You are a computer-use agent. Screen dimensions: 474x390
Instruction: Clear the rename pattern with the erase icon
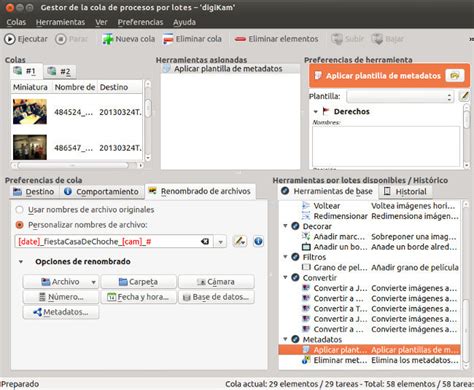[x=205, y=241]
